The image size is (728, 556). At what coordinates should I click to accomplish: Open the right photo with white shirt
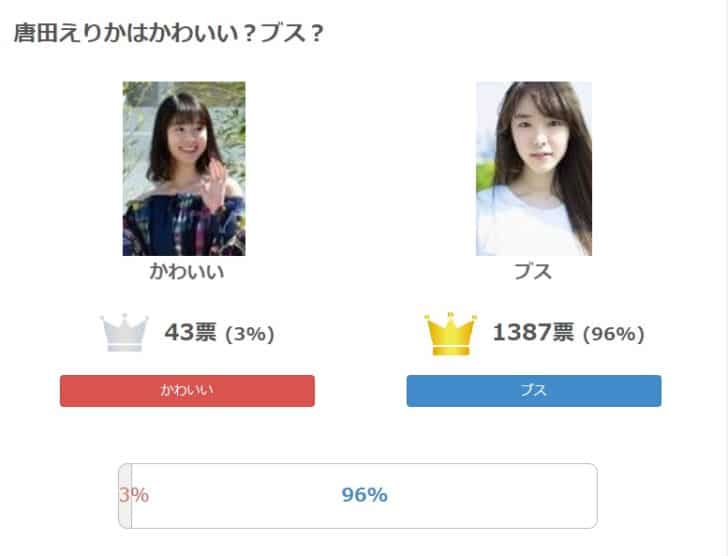coord(534,168)
